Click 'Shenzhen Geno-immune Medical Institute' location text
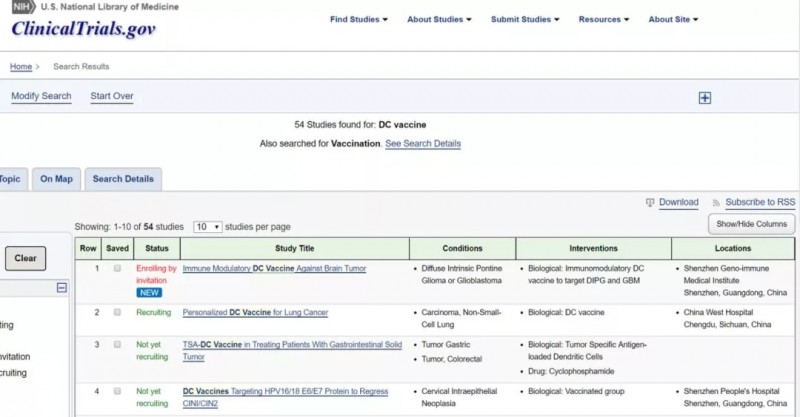 (726, 275)
